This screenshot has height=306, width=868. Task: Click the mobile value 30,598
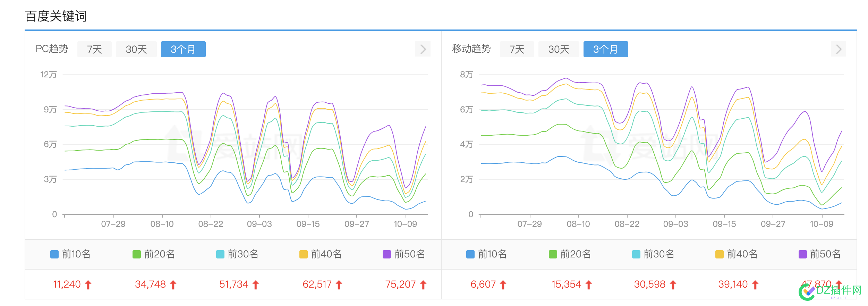pyautogui.click(x=650, y=284)
